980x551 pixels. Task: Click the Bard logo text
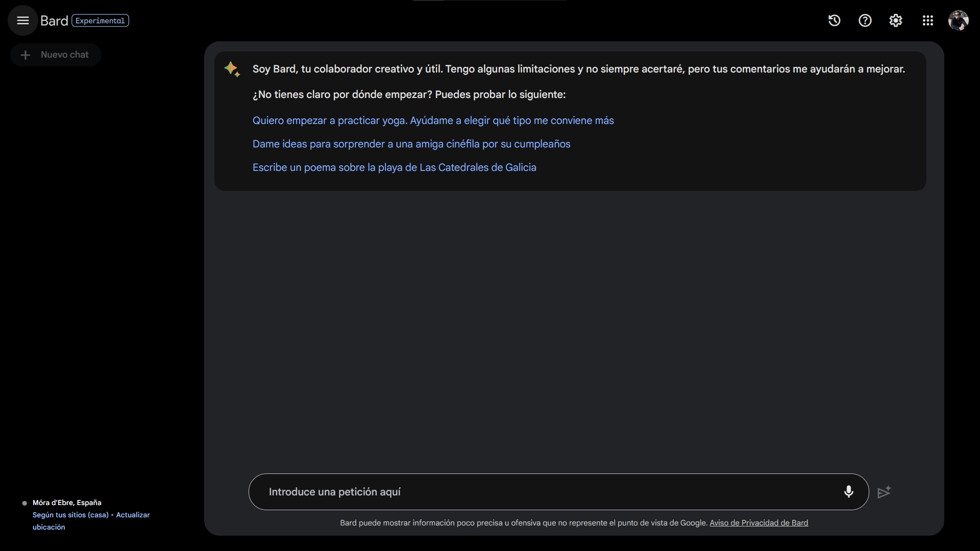[54, 20]
